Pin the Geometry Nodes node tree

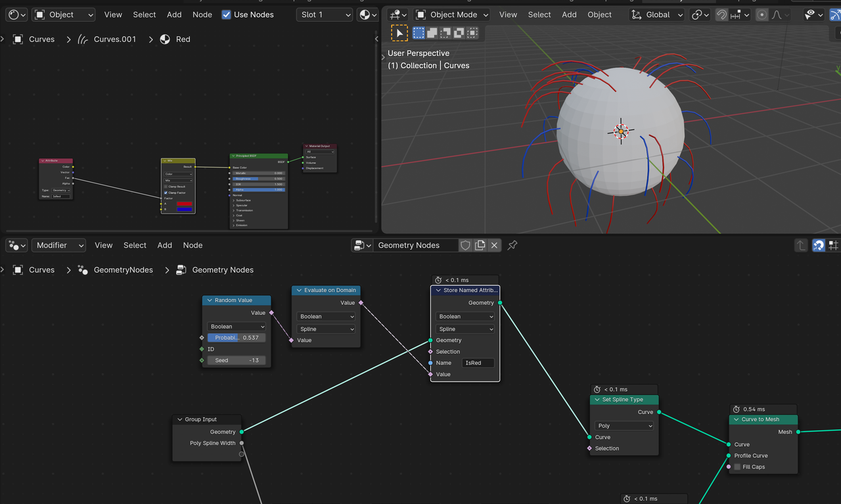click(512, 245)
